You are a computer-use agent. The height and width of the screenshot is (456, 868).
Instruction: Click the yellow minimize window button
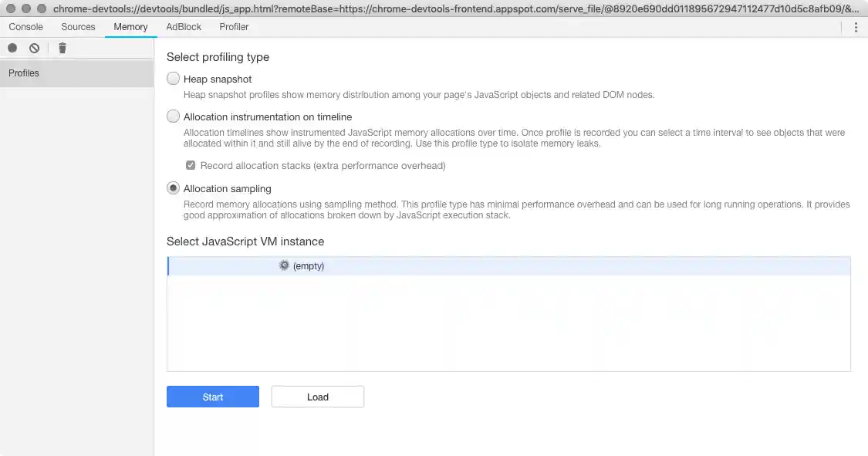pos(26,8)
